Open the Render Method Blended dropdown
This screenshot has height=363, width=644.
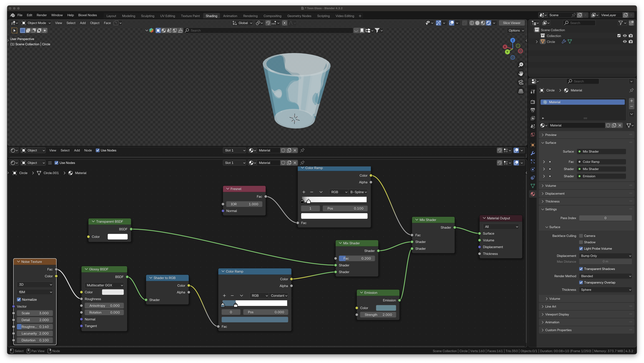click(x=605, y=276)
